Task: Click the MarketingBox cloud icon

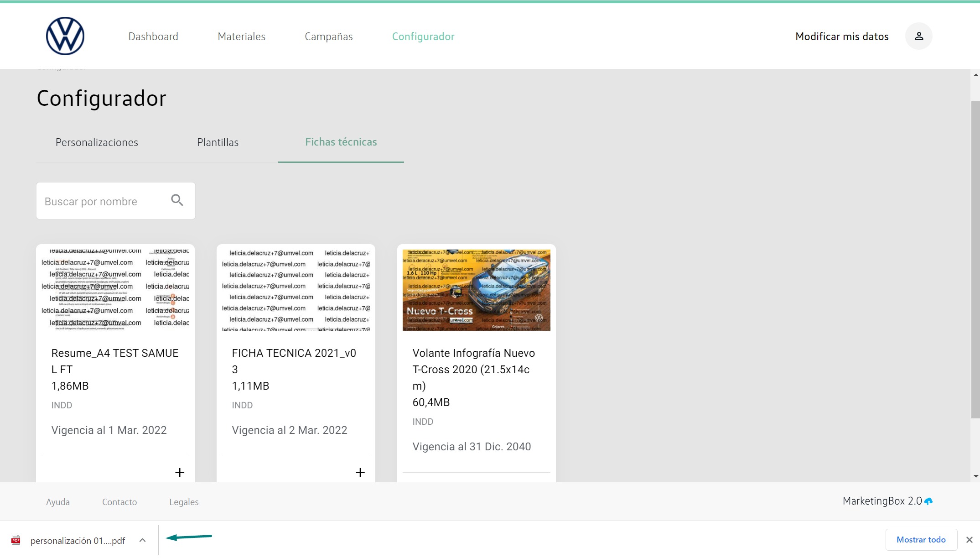Action: click(928, 501)
